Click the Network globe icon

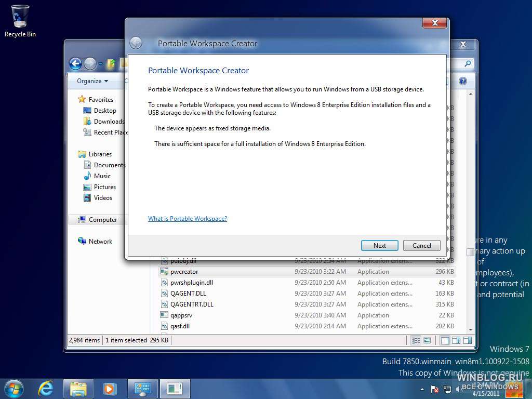82,241
